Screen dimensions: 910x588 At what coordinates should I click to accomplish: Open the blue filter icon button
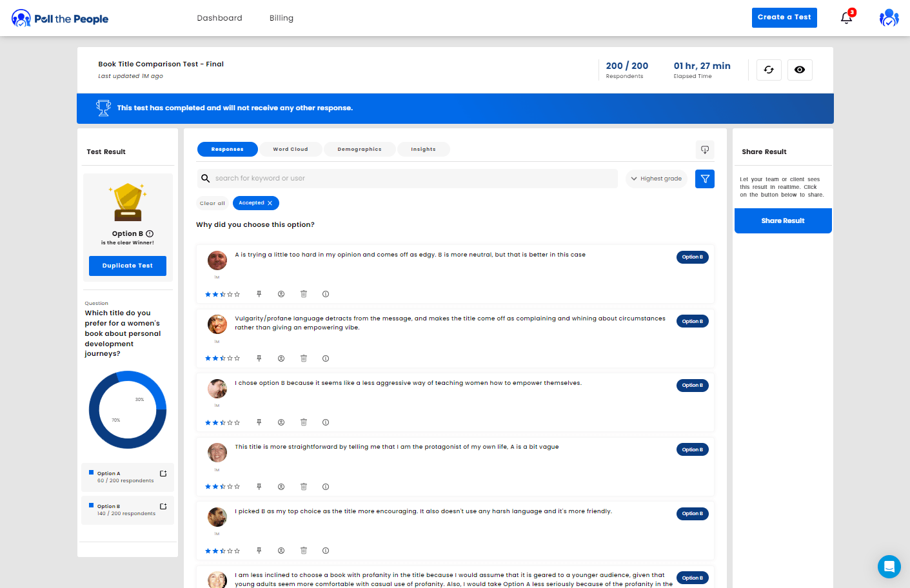coord(705,179)
